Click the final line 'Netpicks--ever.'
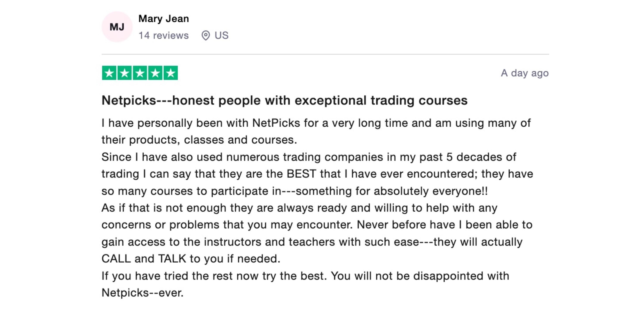 click(x=142, y=293)
